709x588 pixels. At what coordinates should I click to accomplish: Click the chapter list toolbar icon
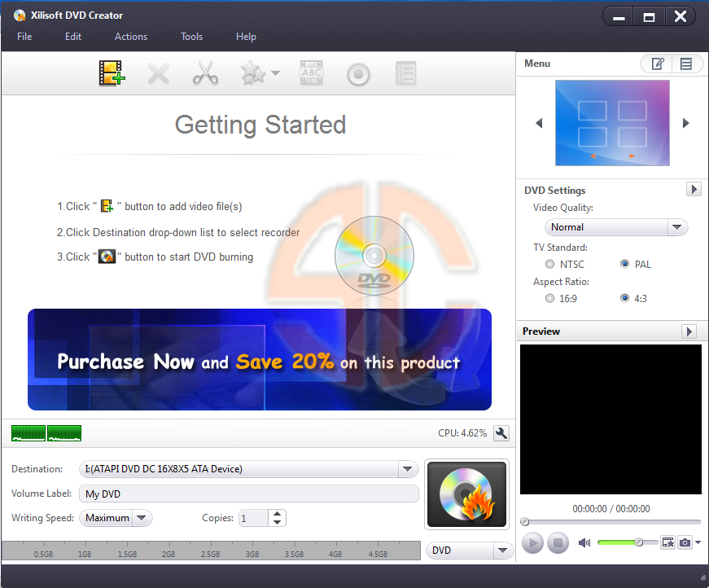coord(405,73)
